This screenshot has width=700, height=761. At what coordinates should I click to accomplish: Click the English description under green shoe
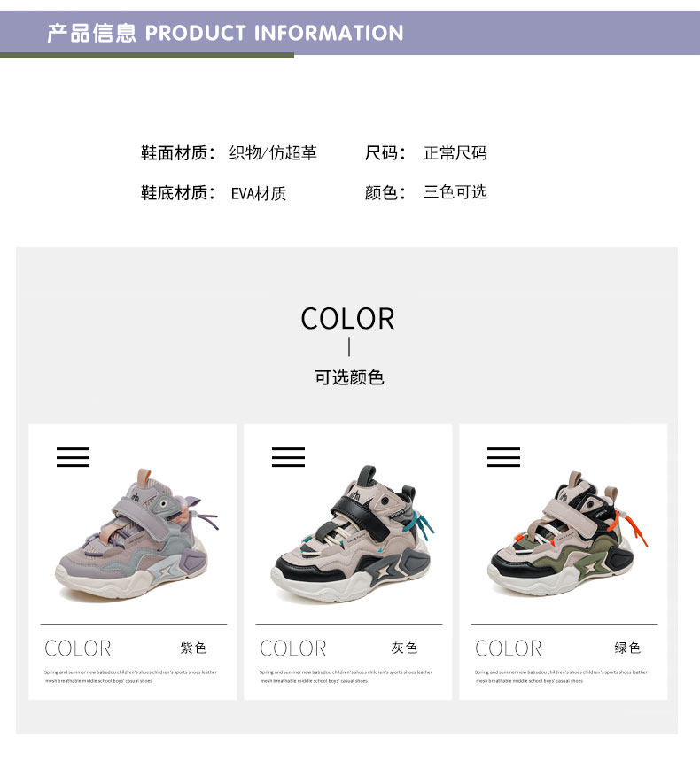tap(561, 677)
